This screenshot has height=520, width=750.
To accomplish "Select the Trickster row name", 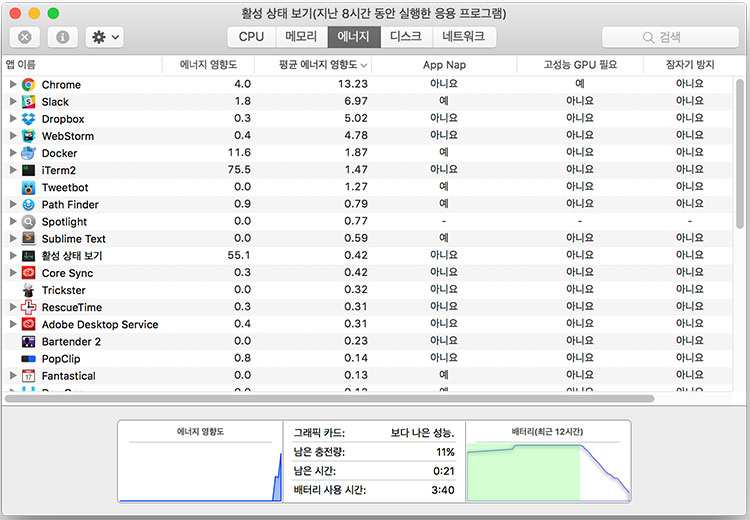I will click(64, 290).
